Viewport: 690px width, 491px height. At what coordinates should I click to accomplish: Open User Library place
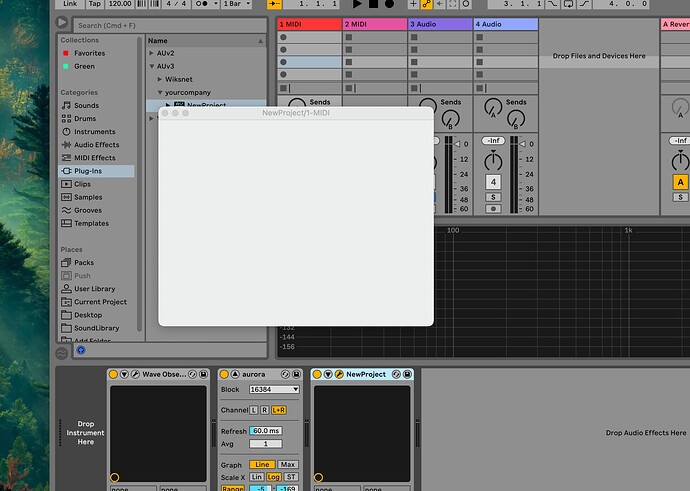[x=95, y=289]
